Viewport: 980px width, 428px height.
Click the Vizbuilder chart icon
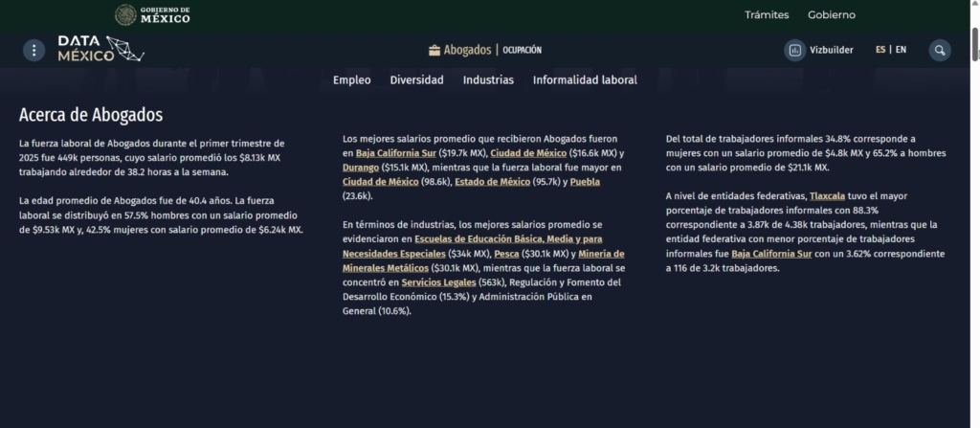pos(794,50)
